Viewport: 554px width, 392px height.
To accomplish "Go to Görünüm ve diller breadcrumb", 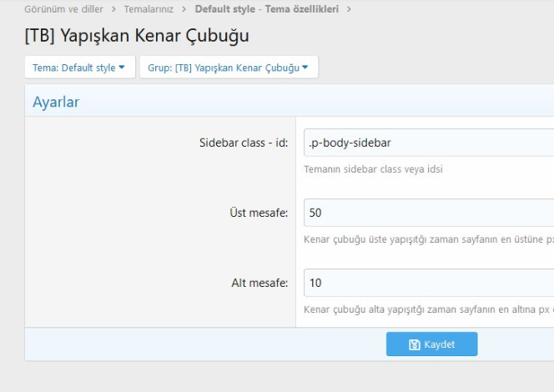I will 63,9.
